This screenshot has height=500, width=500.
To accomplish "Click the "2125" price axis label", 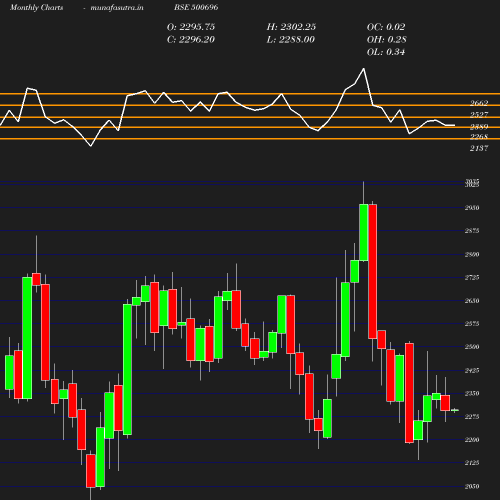I will [472, 463].
